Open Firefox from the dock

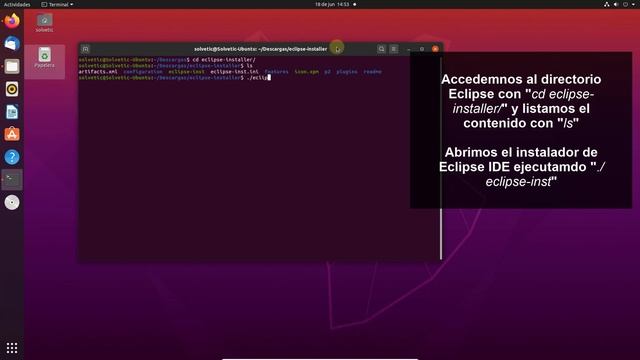click(12, 21)
